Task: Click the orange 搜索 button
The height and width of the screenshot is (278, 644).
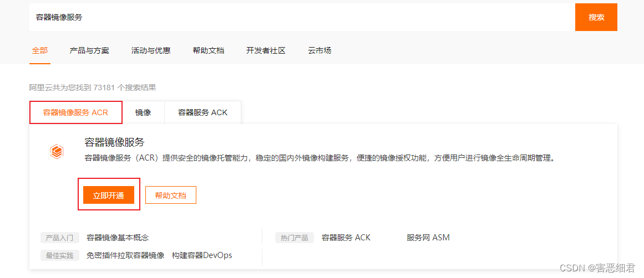Action: point(596,17)
